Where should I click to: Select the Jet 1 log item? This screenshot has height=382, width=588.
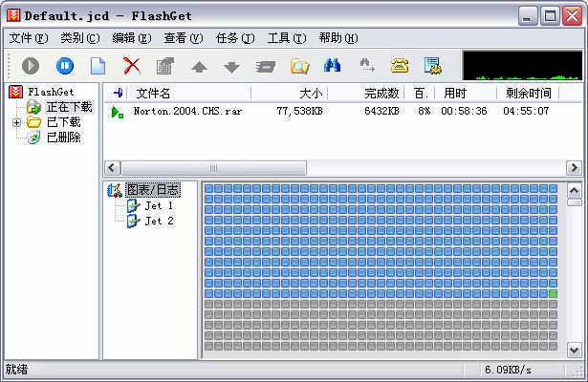tap(158, 205)
